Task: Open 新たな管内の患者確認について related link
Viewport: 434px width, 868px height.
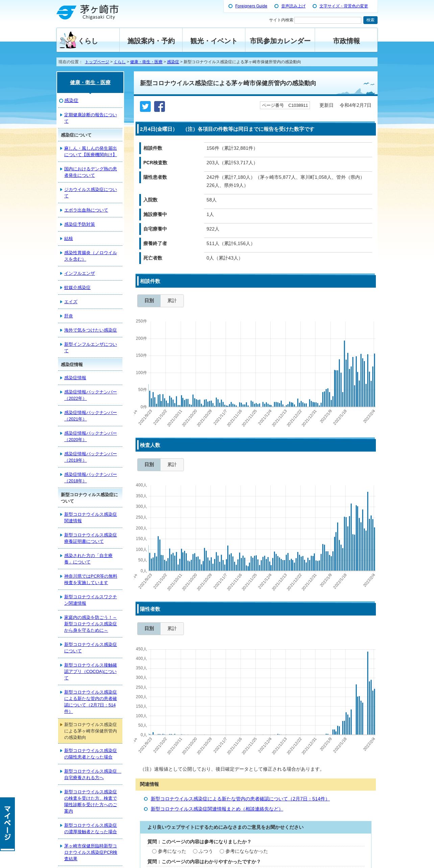Action: 240,799
